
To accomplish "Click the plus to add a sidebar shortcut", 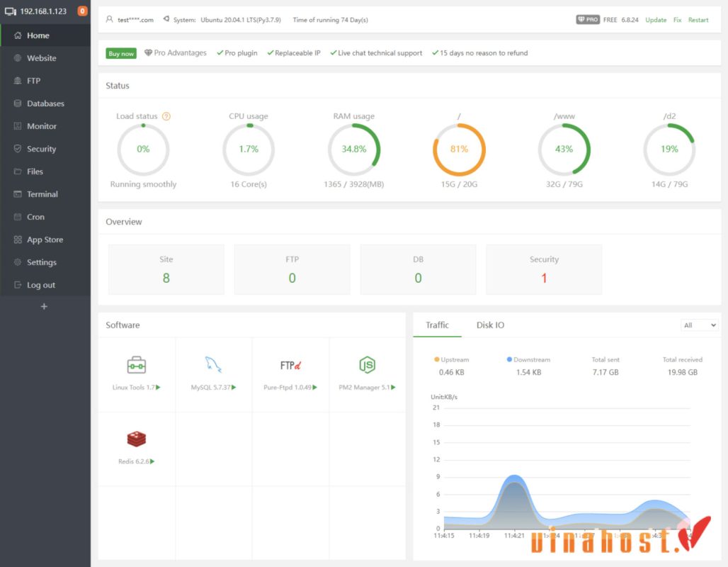I will pos(44,306).
